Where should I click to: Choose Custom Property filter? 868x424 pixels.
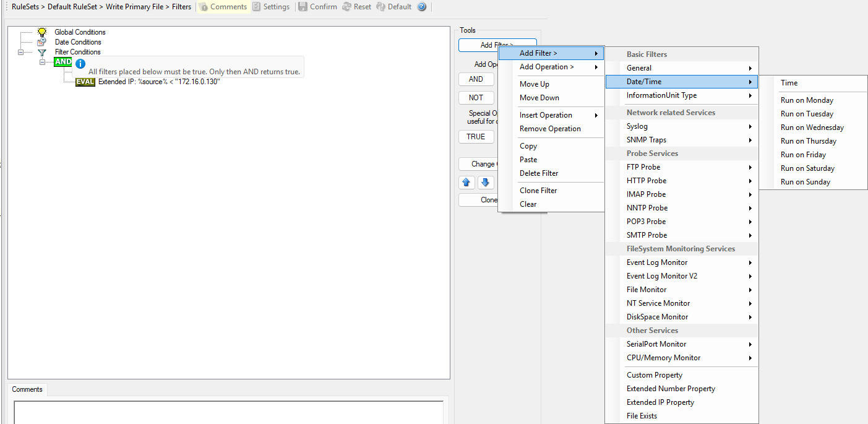pos(681,375)
